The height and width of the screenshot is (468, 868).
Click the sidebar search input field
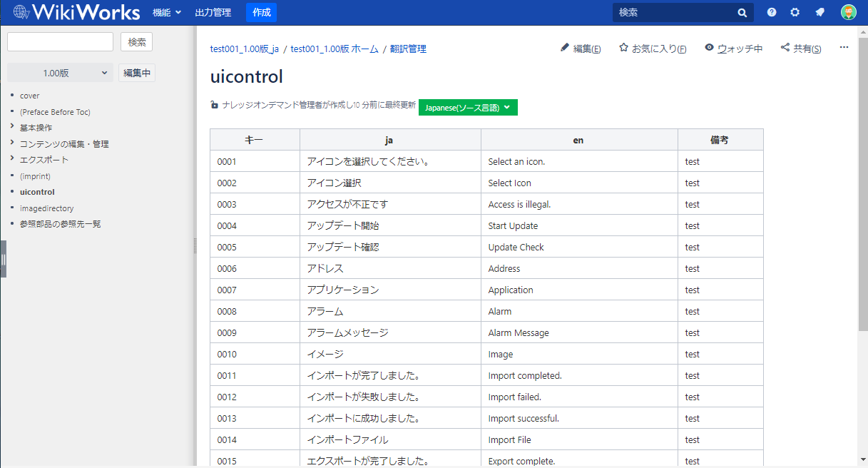(61, 42)
